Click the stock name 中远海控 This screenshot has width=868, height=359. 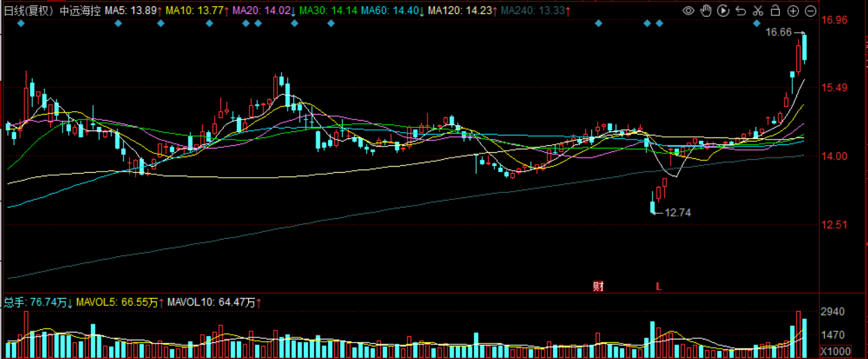[81, 10]
